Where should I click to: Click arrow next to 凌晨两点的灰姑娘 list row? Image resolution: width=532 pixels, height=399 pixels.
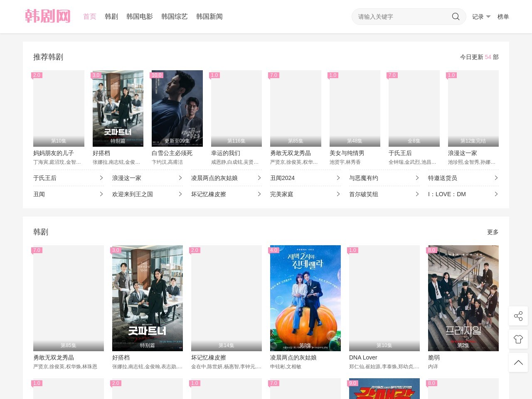tap(259, 178)
